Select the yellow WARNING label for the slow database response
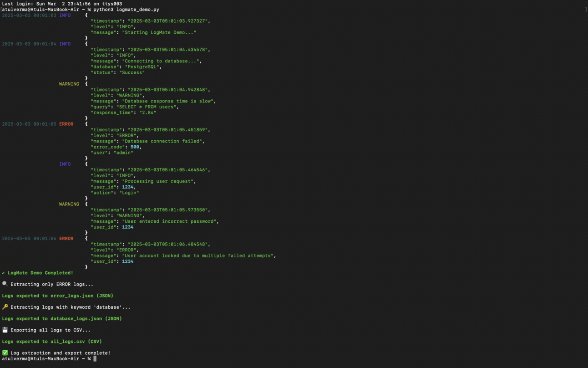The image size is (588, 368). point(69,84)
